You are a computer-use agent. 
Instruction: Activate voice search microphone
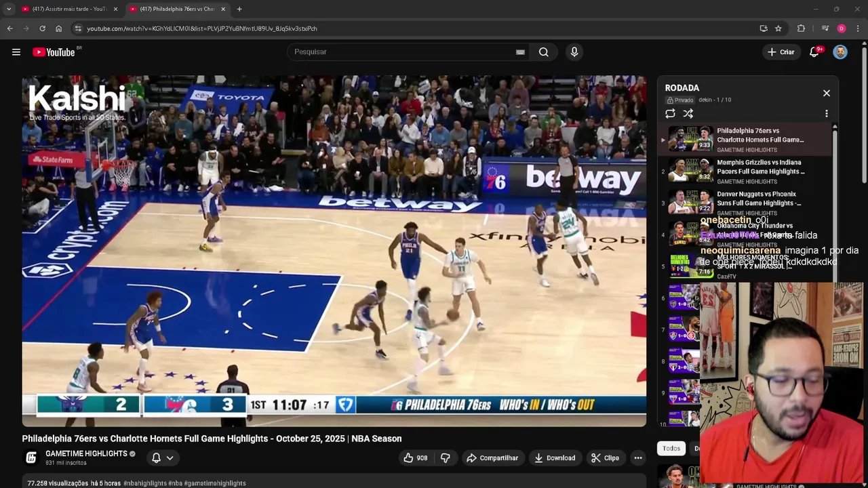[x=574, y=52]
